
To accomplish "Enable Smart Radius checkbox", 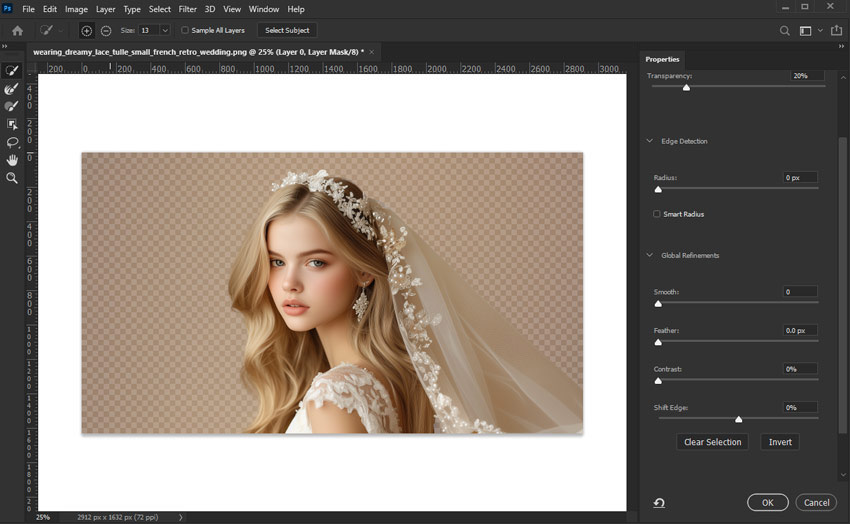I will tap(657, 214).
